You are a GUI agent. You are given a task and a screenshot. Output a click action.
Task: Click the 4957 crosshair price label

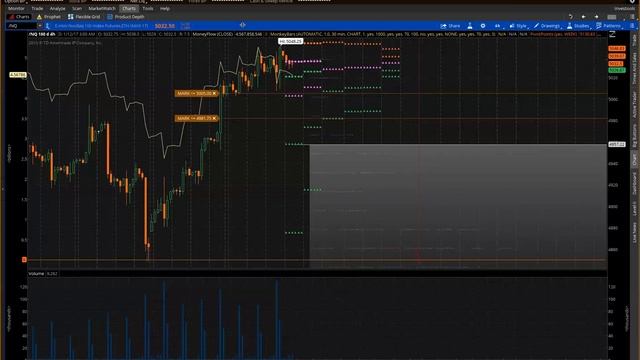(x=616, y=144)
